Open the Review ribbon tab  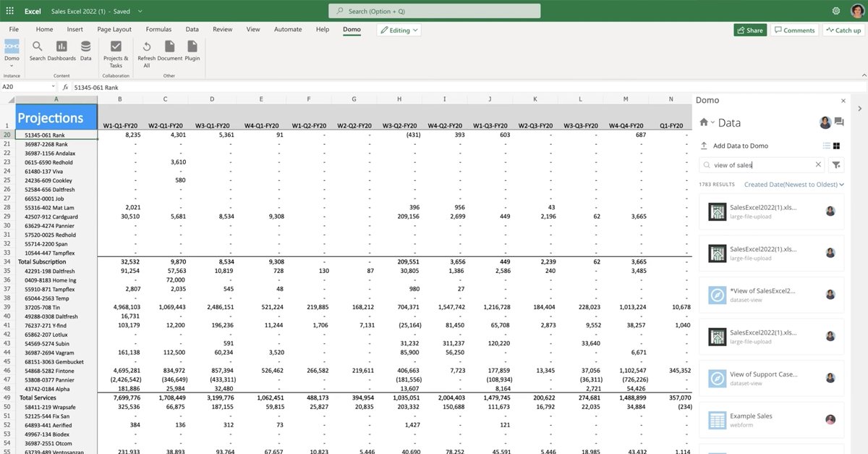[x=223, y=30]
